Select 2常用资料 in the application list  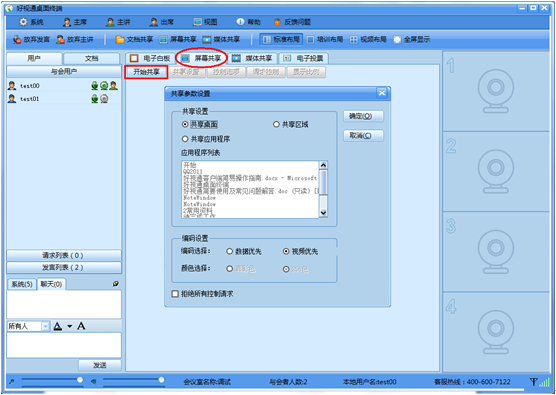pyautogui.click(x=197, y=210)
